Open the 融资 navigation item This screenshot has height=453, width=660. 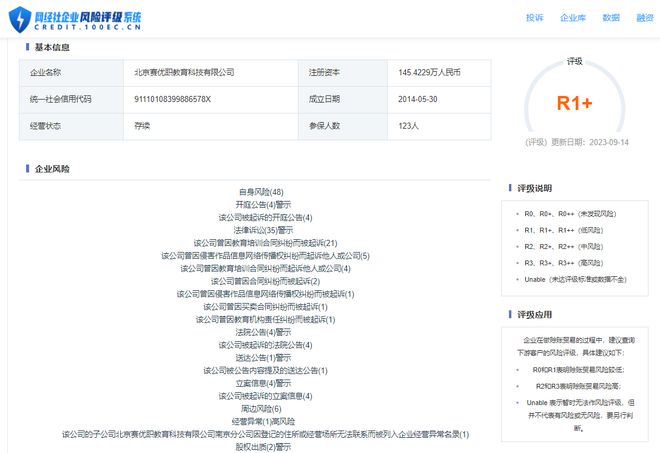(x=645, y=18)
